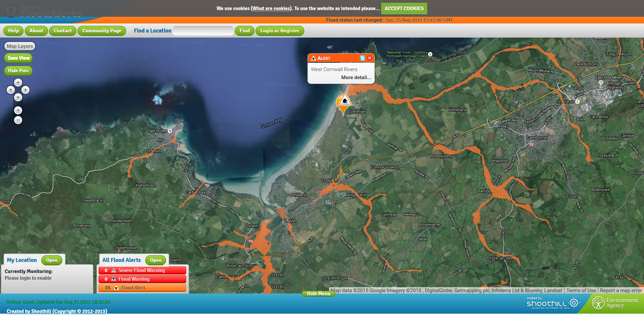The width and height of the screenshot is (644, 315).
Task: Close the West Cornwall Rivers alert popup
Action: tap(370, 58)
